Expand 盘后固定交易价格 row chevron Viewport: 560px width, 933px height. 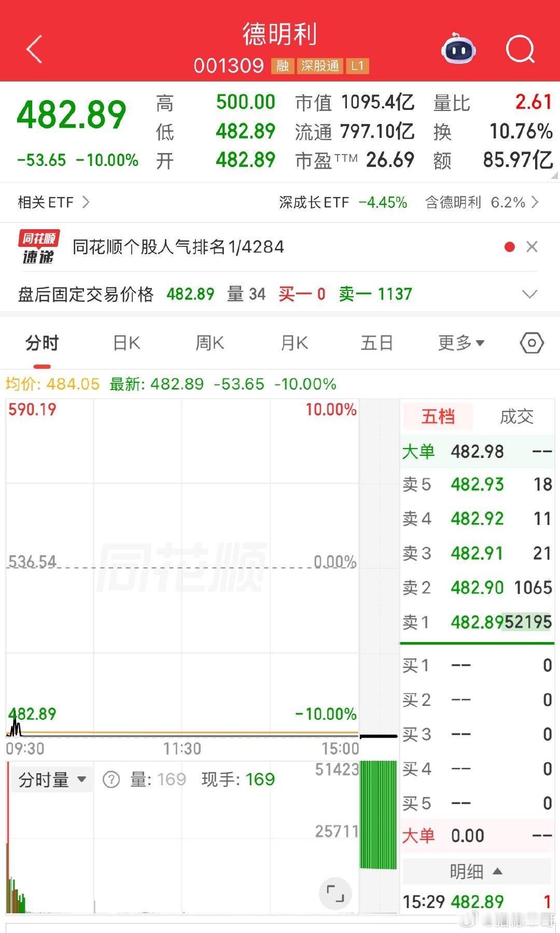coord(529,295)
